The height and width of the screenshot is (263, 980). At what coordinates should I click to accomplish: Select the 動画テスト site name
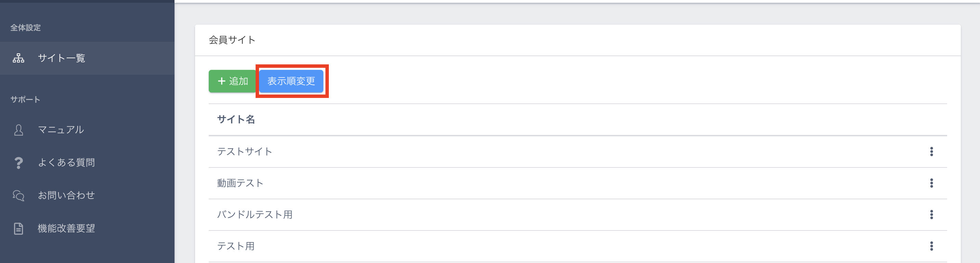coord(240,183)
